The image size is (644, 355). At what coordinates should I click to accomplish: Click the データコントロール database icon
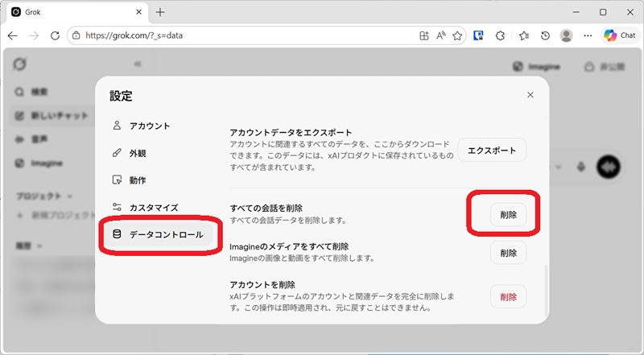[117, 234]
